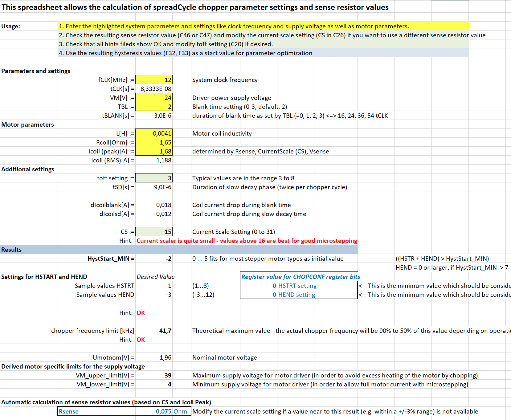Image resolution: width=511 pixels, height=420 pixels.
Task: Select the red current scaler hint warning text
Action: [x=247, y=241]
